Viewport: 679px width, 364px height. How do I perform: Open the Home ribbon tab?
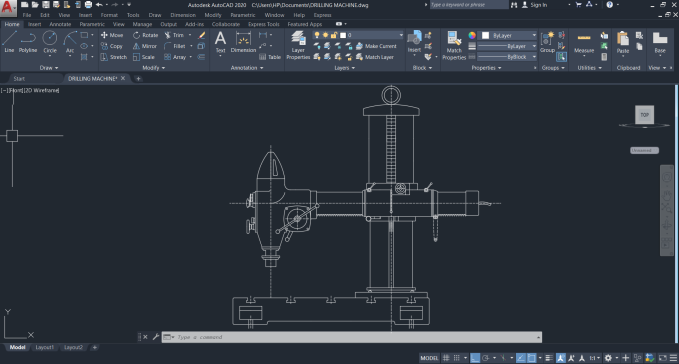click(x=12, y=24)
